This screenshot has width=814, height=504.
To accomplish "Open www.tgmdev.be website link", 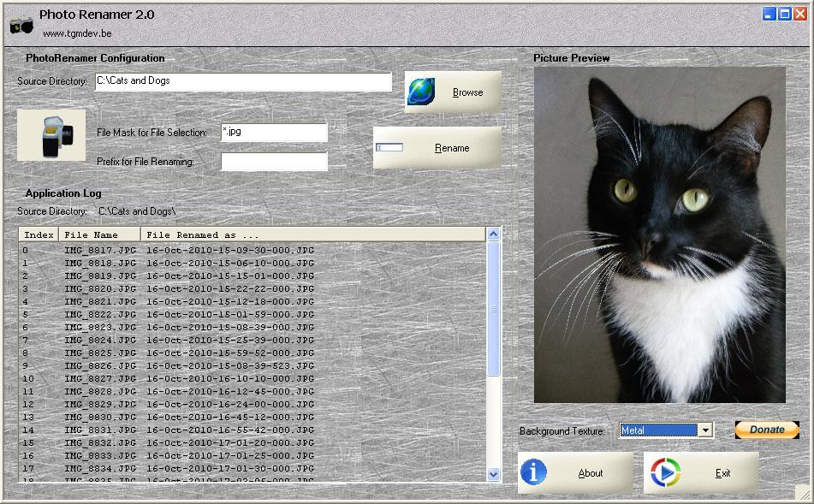I will pos(77,33).
